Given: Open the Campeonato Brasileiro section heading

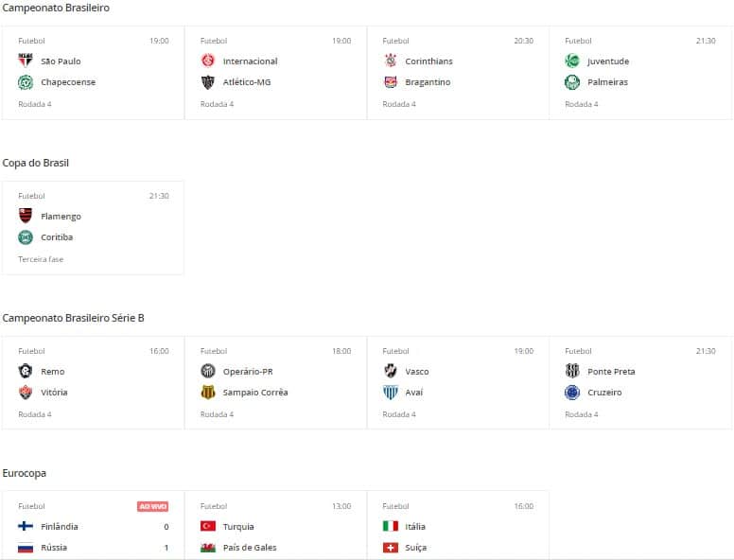Looking at the screenshot, I should (56, 8).
